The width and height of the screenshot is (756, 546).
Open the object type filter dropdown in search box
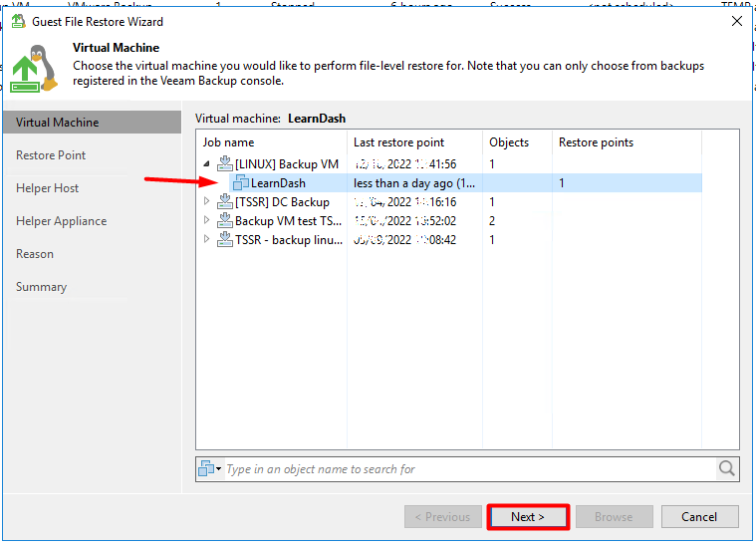pos(210,469)
